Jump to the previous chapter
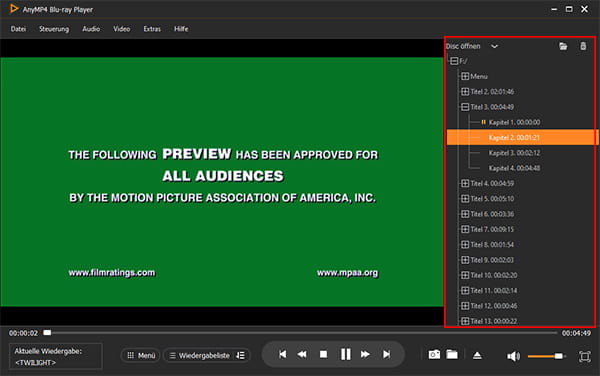 click(x=282, y=355)
